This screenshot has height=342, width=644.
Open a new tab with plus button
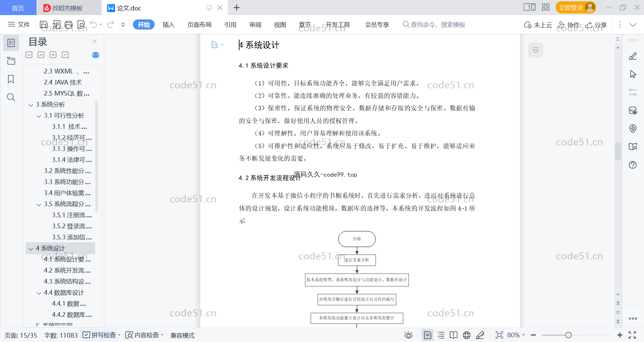click(x=236, y=8)
